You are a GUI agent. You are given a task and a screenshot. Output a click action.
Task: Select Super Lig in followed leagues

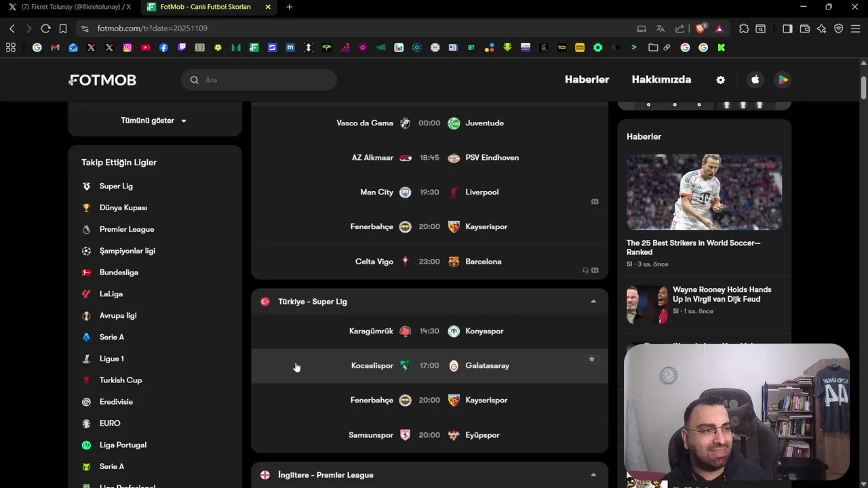click(x=116, y=186)
